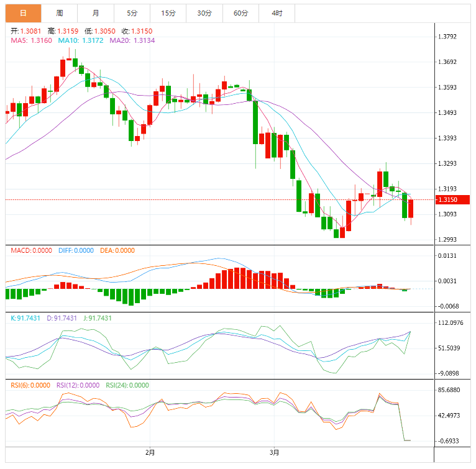Select the daily 日 chart tab
Screen dimensions: 476x469
click(23, 13)
